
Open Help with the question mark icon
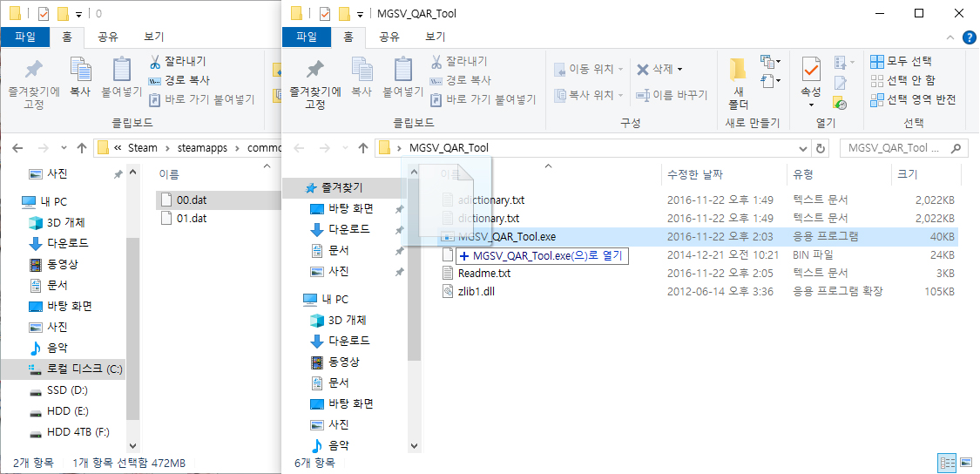(970, 37)
